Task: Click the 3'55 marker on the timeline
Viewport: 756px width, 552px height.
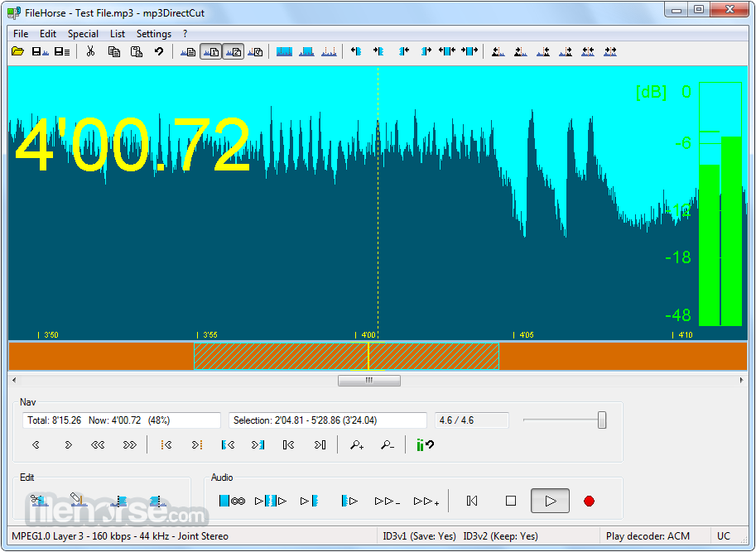Action: pos(207,335)
